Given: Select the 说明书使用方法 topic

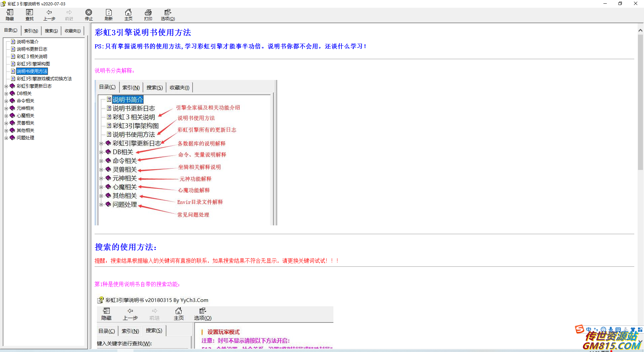Looking at the screenshot, I should [32, 71].
